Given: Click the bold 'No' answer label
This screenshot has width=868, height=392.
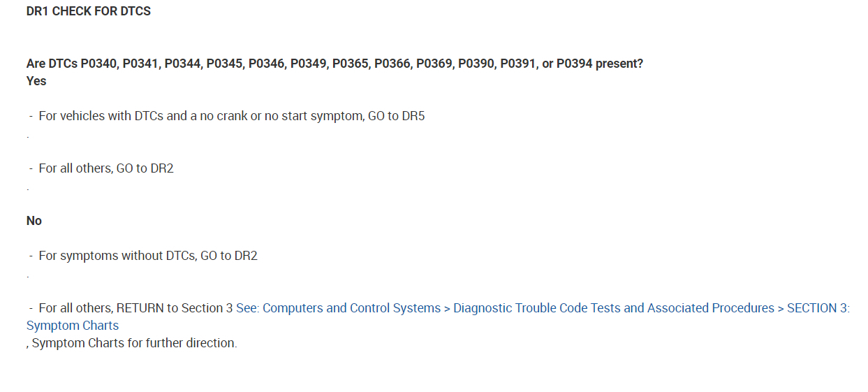Looking at the screenshot, I should click(x=34, y=221).
